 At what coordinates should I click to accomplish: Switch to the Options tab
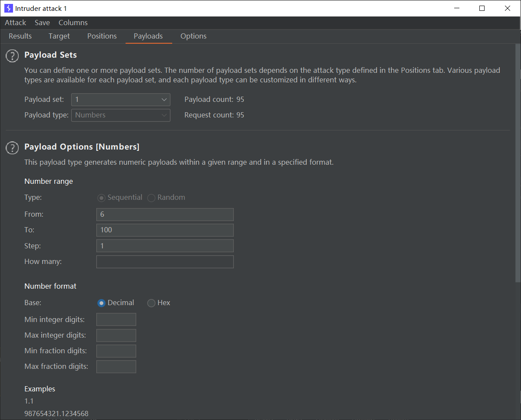pyautogui.click(x=193, y=36)
